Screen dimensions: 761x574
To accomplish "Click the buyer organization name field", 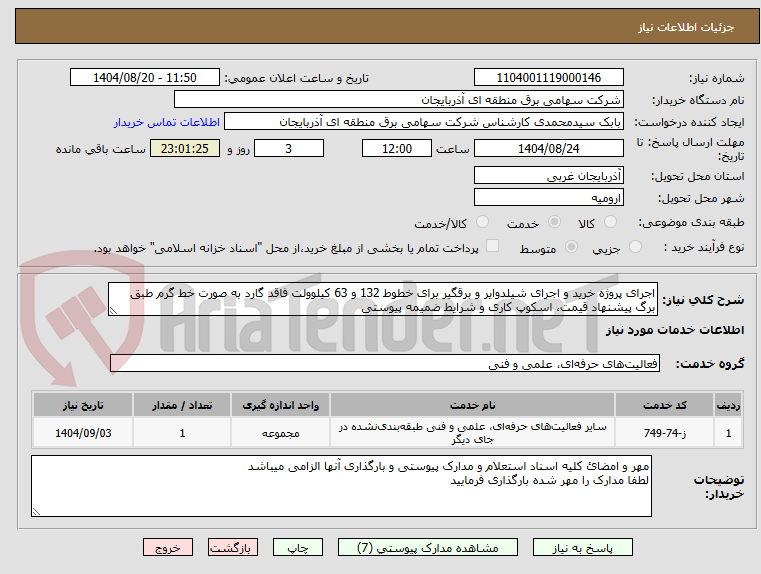I will tap(398, 99).
